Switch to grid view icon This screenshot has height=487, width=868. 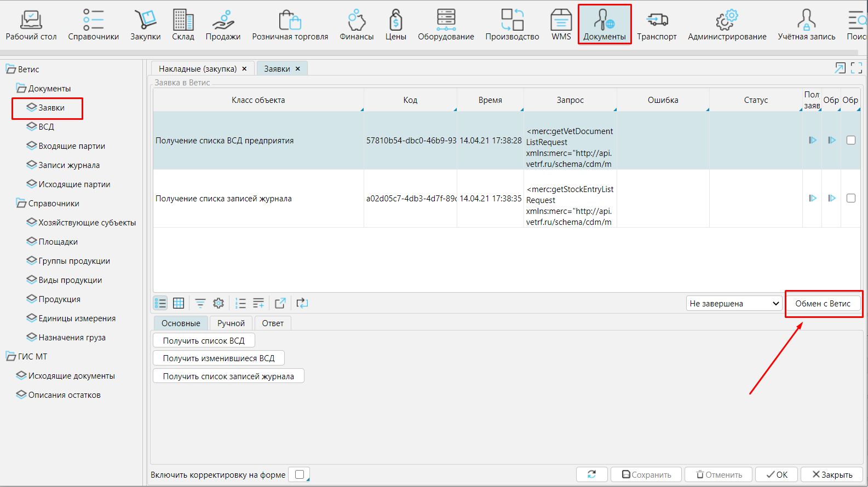(x=179, y=303)
